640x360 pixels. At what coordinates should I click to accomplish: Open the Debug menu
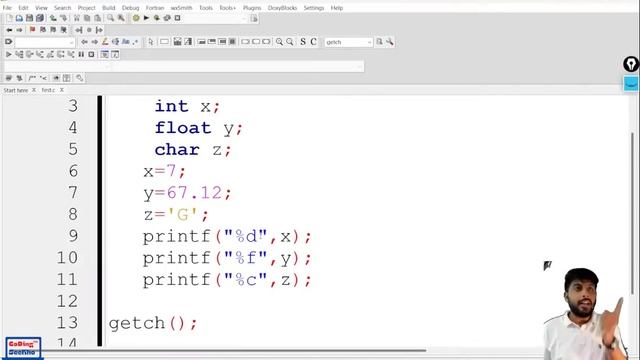pos(131,8)
